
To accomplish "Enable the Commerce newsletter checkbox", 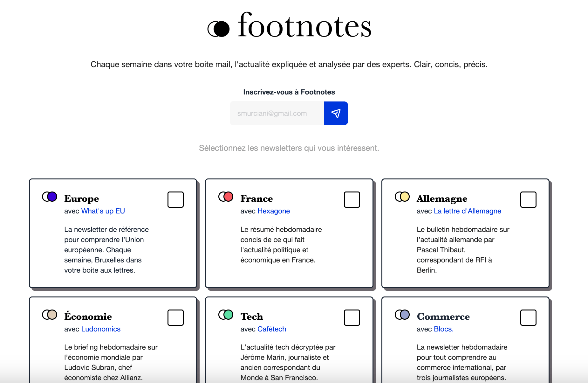I will tap(528, 317).
